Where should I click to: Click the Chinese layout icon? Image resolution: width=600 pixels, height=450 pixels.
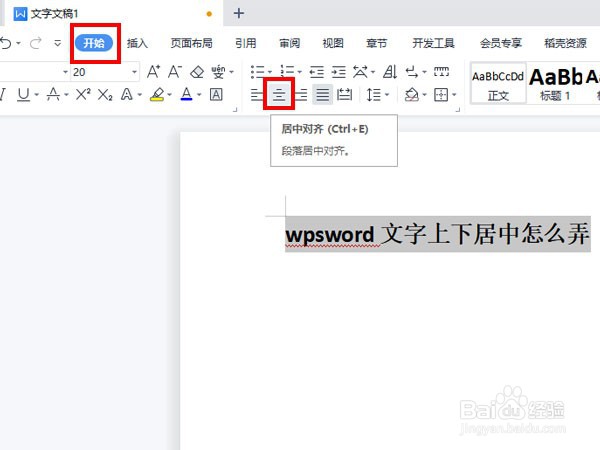[360, 72]
